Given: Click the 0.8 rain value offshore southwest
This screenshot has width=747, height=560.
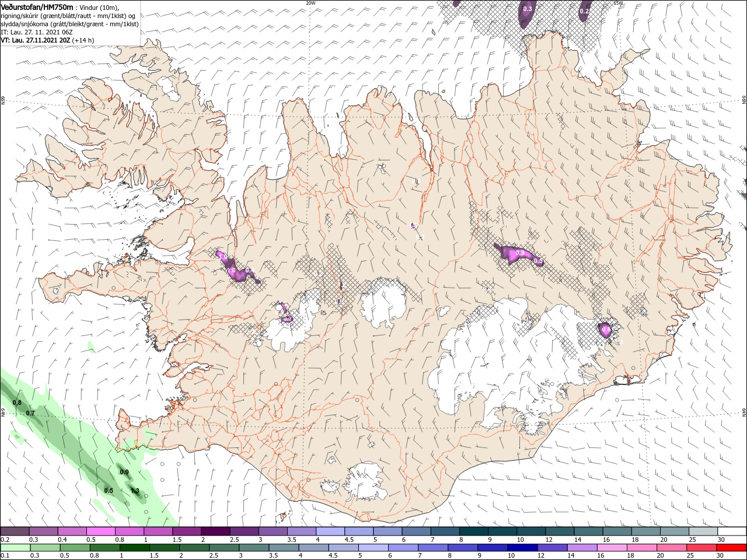Looking at the screenshot, I should tap(17, 402).
